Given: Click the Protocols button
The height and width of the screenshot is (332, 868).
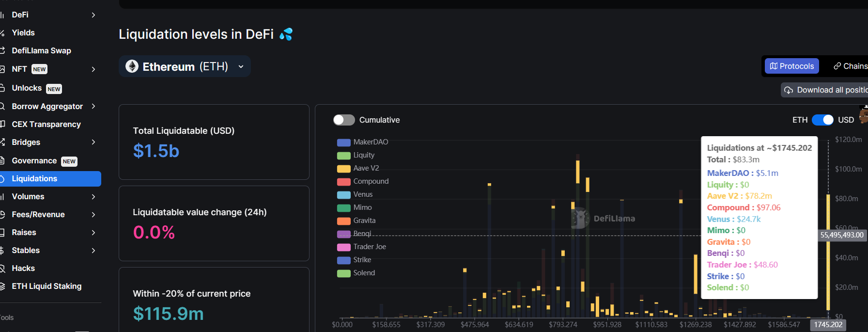Looking at the screenshot, I should click(x=791, y=66).
